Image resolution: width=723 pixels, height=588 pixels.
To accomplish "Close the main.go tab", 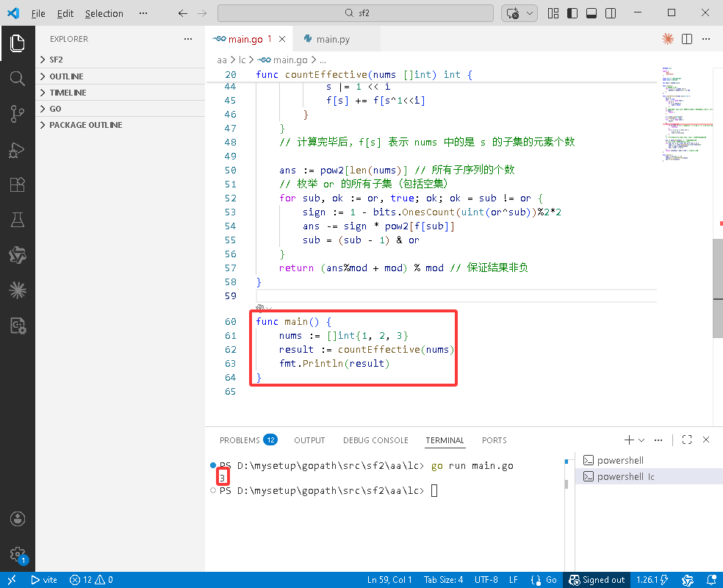I will tap(282, 39).
